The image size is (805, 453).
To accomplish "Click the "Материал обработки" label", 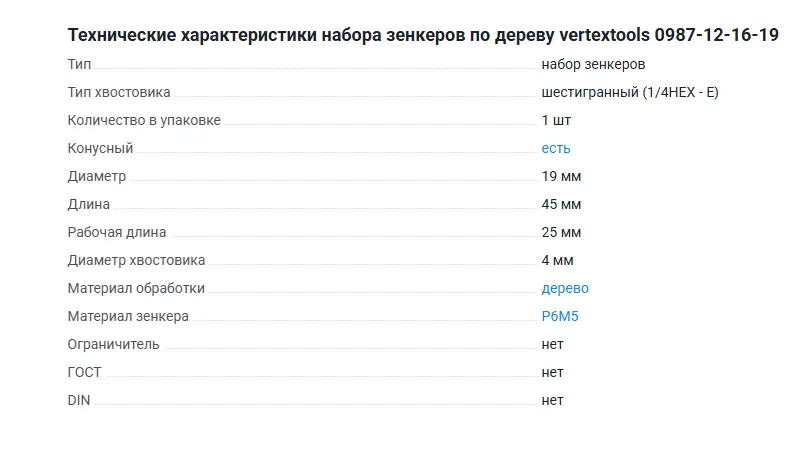I will pyautogui.click(x=136, y=288).
